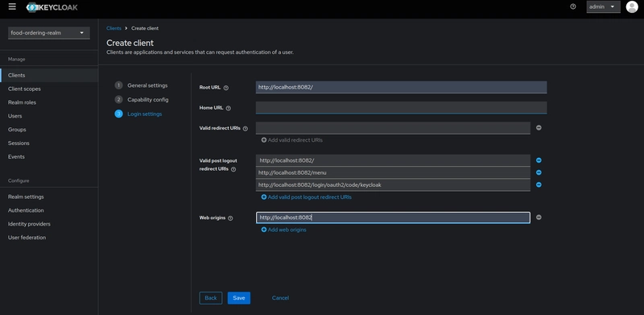Edit the login/oauth2/code/keycloak URI field

click(x=393, y=185)
